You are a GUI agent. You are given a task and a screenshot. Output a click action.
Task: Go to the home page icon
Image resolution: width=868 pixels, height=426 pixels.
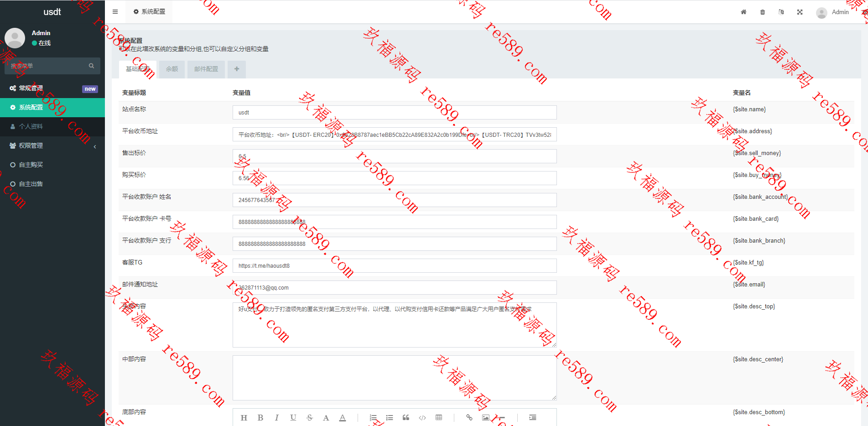click(743, 12)
